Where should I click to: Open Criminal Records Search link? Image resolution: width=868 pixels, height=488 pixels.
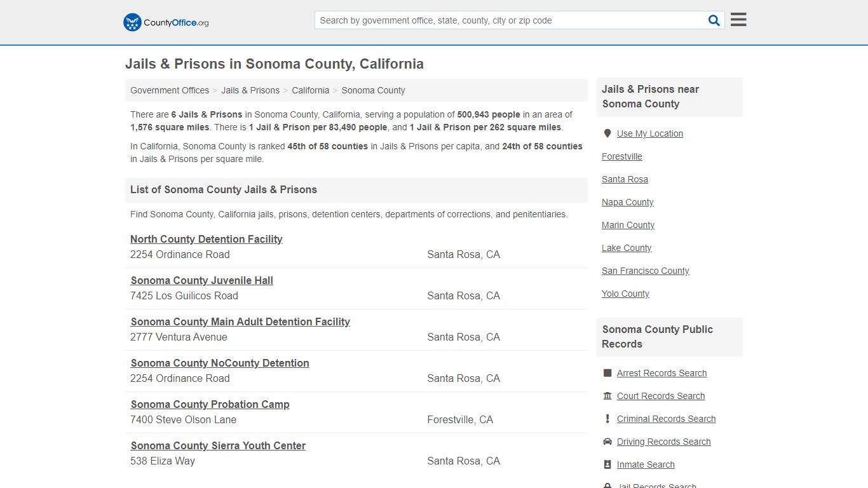667,419
